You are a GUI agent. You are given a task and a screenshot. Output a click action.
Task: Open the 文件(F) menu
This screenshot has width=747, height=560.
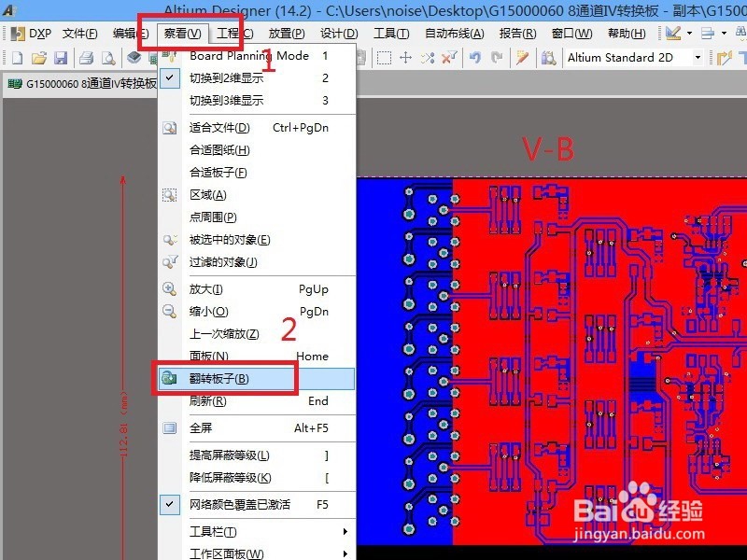[80, 34]
